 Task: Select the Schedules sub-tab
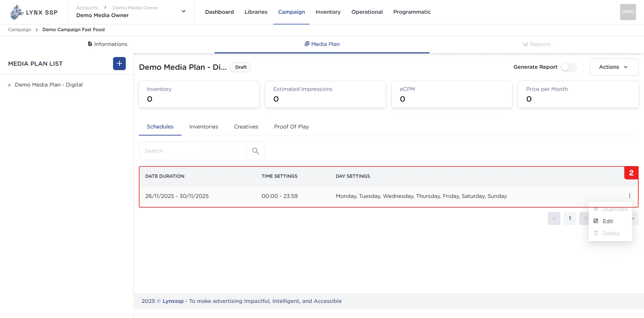[160, 126]
